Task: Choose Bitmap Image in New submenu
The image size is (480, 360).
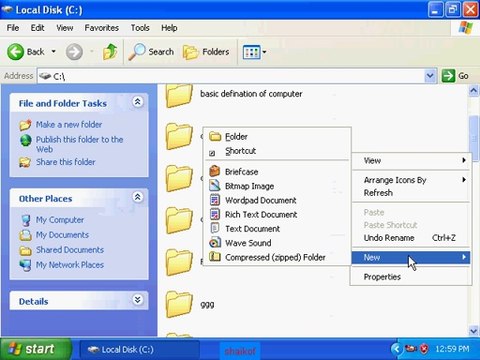Action: click(277, 186)
